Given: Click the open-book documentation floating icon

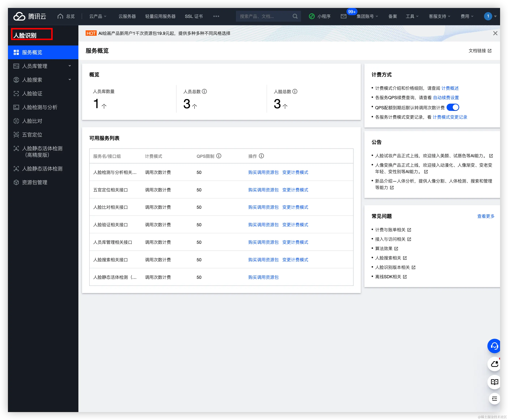Looking at the screenshot, I should 494,382.
